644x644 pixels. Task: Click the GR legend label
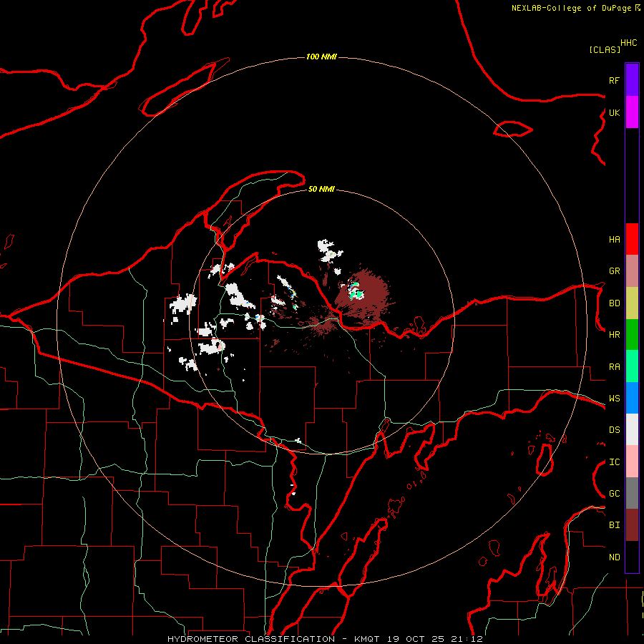coord(614,271)
